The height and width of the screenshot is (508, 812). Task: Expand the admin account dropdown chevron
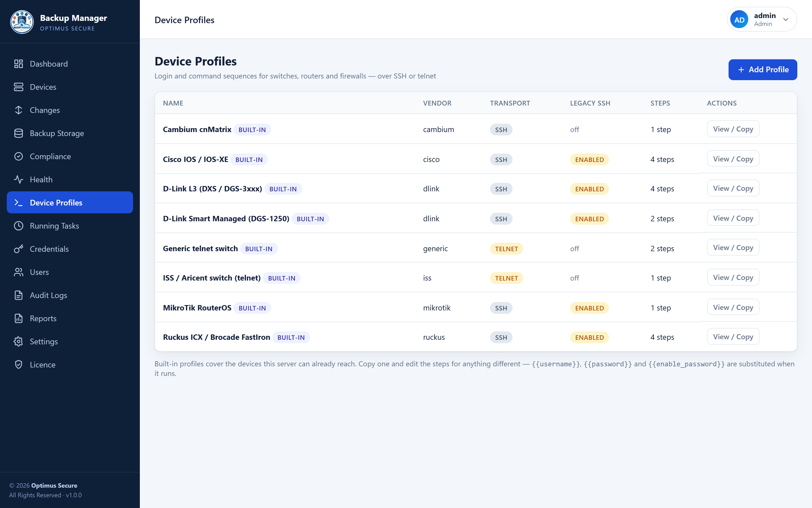coord(785,19)
